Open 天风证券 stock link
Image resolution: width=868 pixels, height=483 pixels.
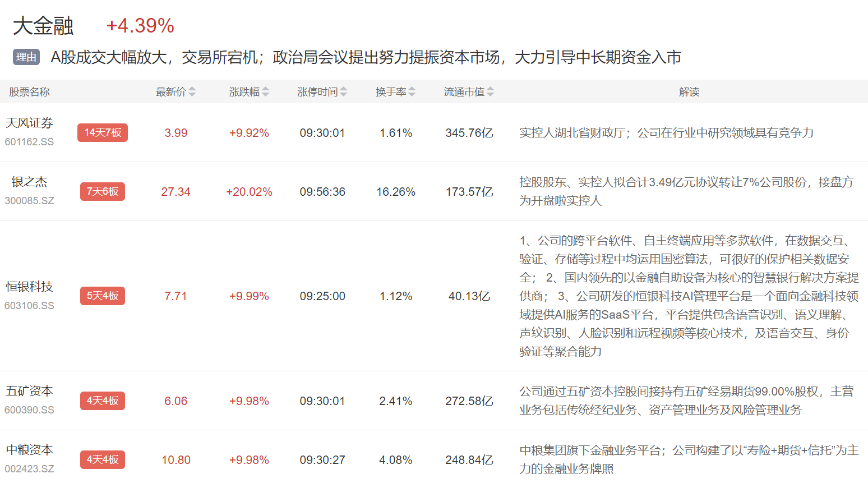(29, 123)
